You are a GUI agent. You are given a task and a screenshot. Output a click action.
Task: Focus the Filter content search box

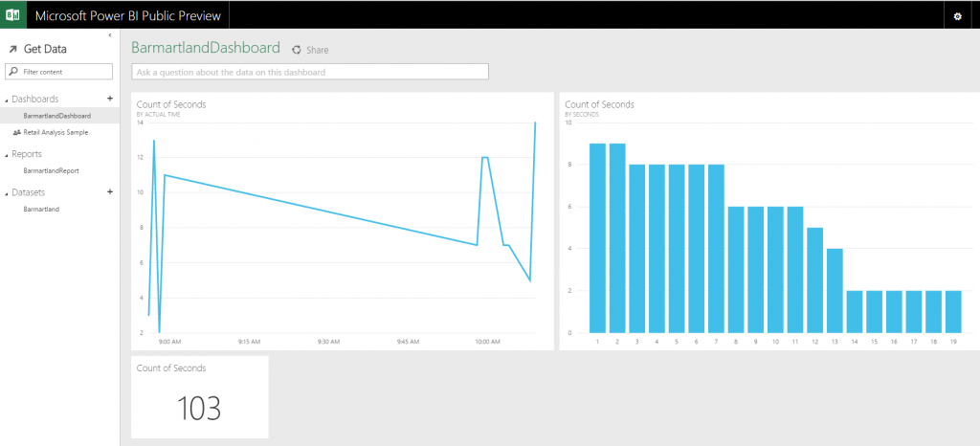[x=58, y=72]
